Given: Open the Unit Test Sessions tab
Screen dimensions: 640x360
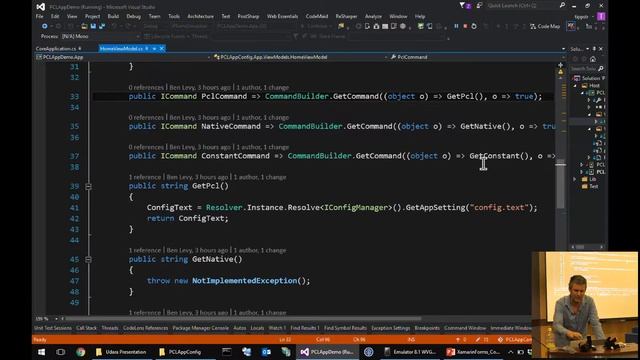Looking at the screenshot, I should click(53, 328).
